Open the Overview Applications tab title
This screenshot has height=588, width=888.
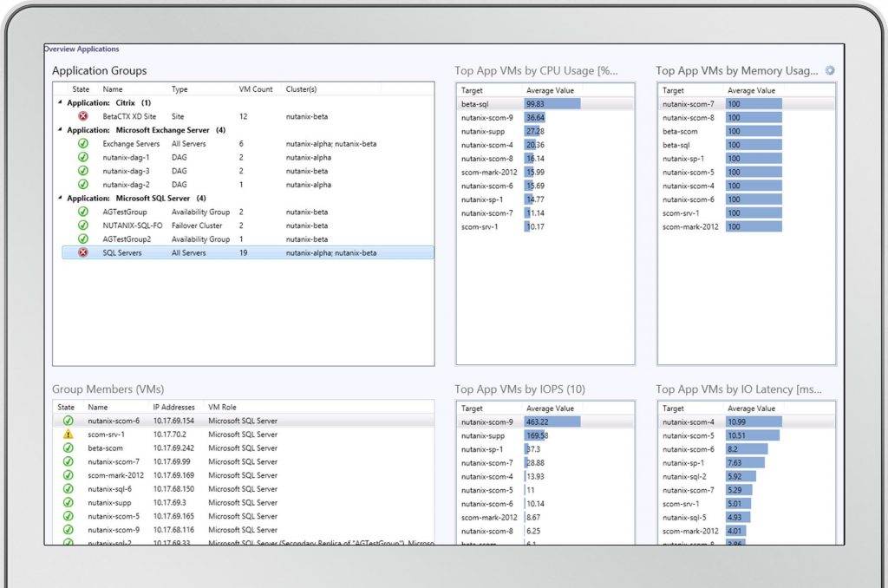pyautogui.click(x=82, y=49)
